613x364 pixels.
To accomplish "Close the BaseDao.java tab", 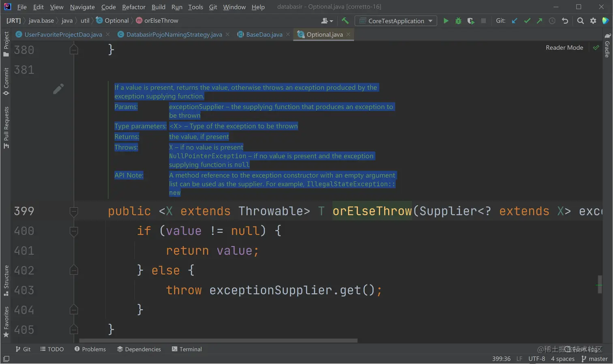I will pyautogui.click(x=288, y=34).
